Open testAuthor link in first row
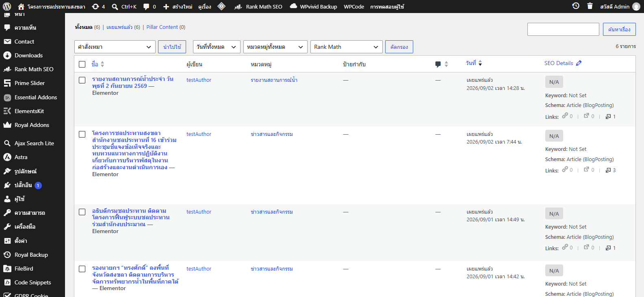This screenshot has height=297, width=644. (199, 80)
